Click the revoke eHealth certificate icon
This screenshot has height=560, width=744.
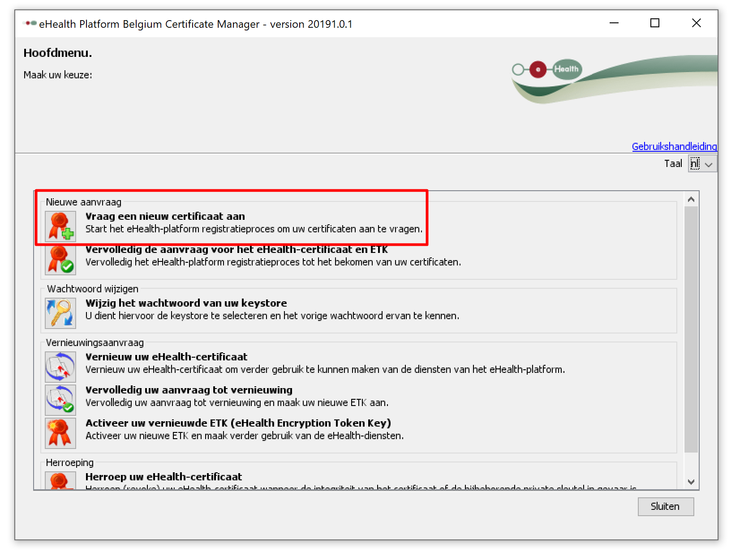click(x=60, y=481)
